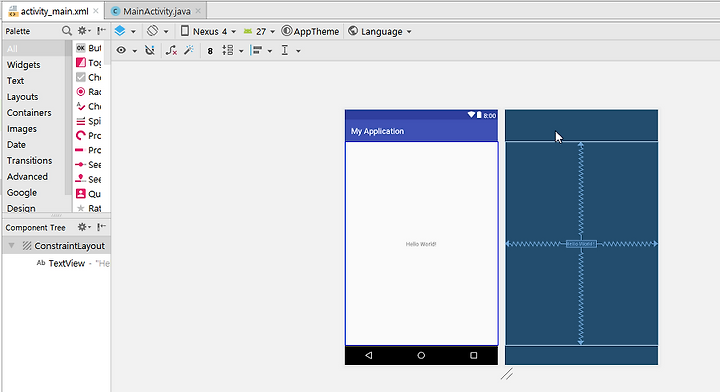Switch to the MainActivity.java tab
The image size is (720, 392).
pyautogui.click(x=156, y=11)
